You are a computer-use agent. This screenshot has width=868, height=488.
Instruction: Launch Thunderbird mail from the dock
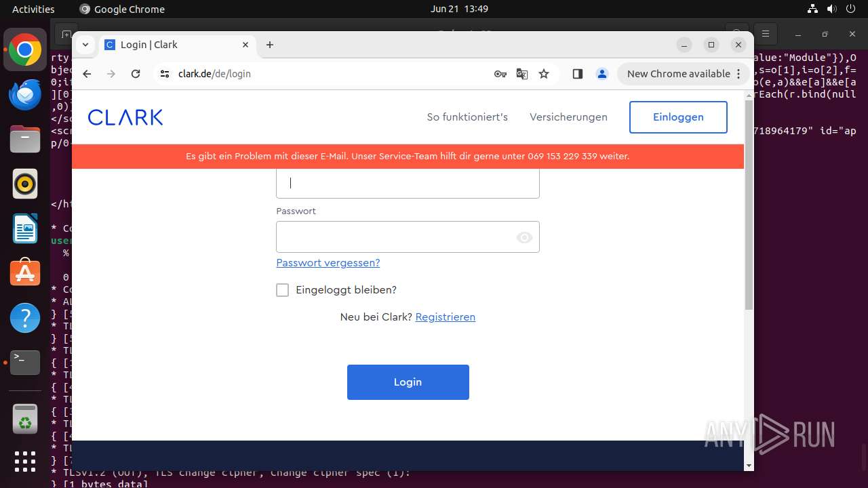pyautogui.click(x=25, y=95)
